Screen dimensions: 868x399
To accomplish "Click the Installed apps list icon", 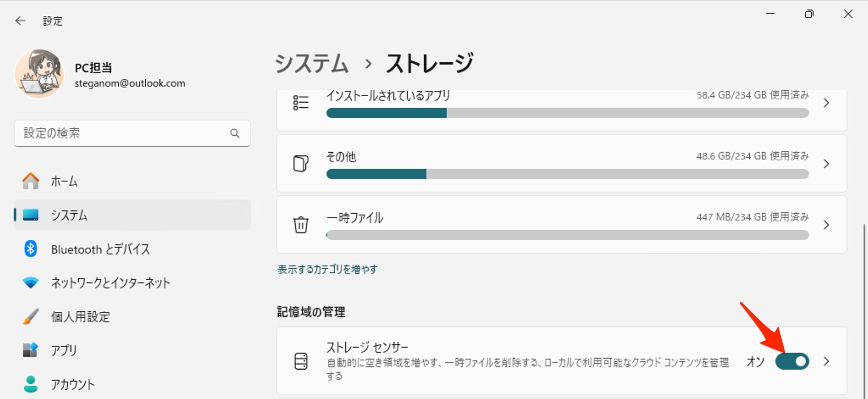I will (301, 103).
